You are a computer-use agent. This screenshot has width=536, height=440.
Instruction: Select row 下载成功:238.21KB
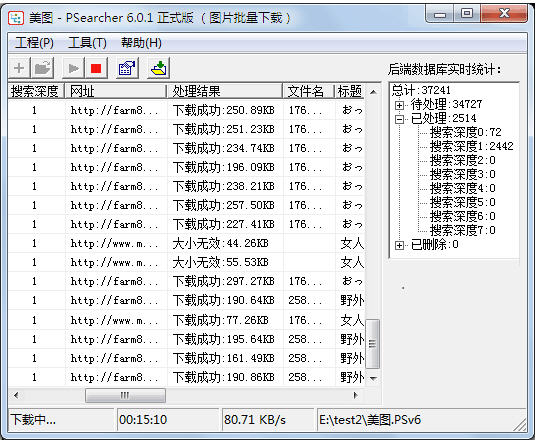187,186
